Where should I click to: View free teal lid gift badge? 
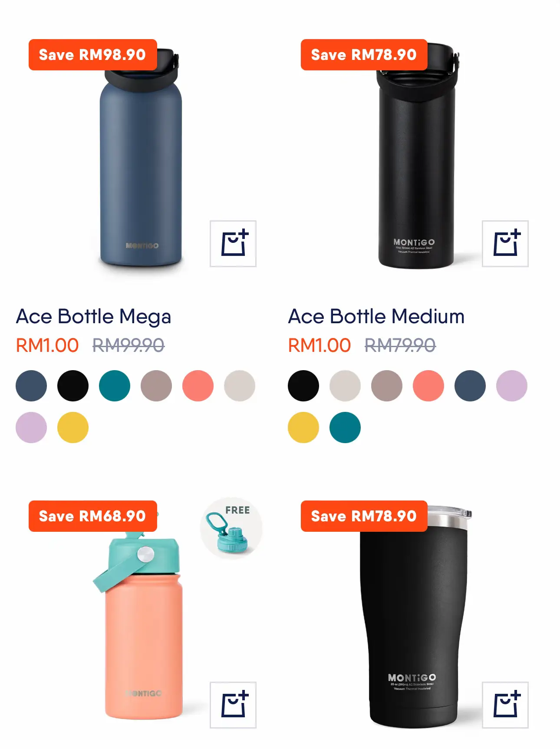(231, 528)
